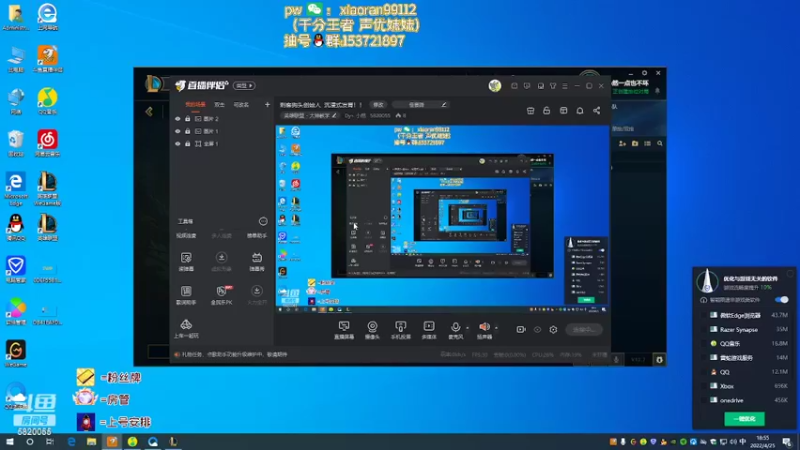The width and height of the screenshot is (800, 450).
Task: Click the start streaming pill button
Action: pos(584,330)
